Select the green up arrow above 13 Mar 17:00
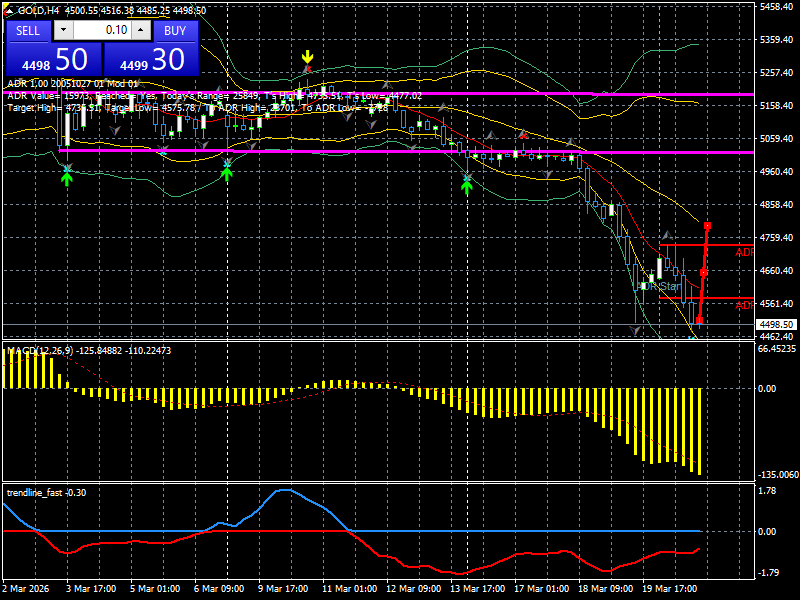800x600 pixels. [x=467, y=187]
